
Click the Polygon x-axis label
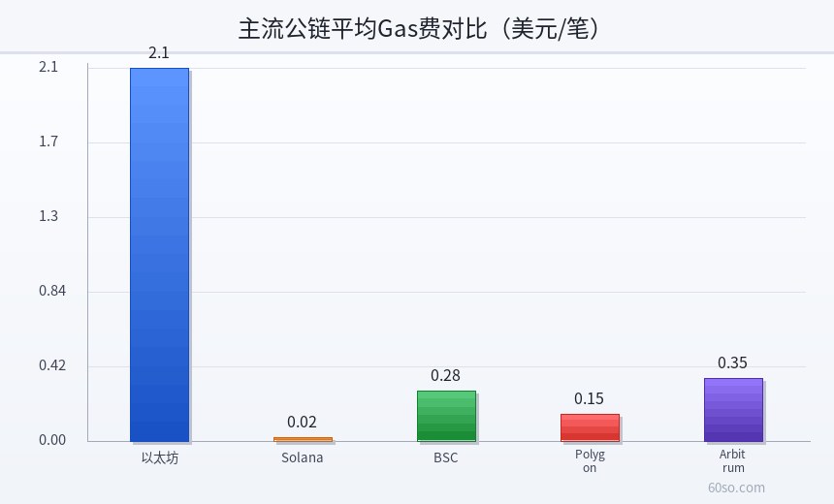[x=590, y=461]
